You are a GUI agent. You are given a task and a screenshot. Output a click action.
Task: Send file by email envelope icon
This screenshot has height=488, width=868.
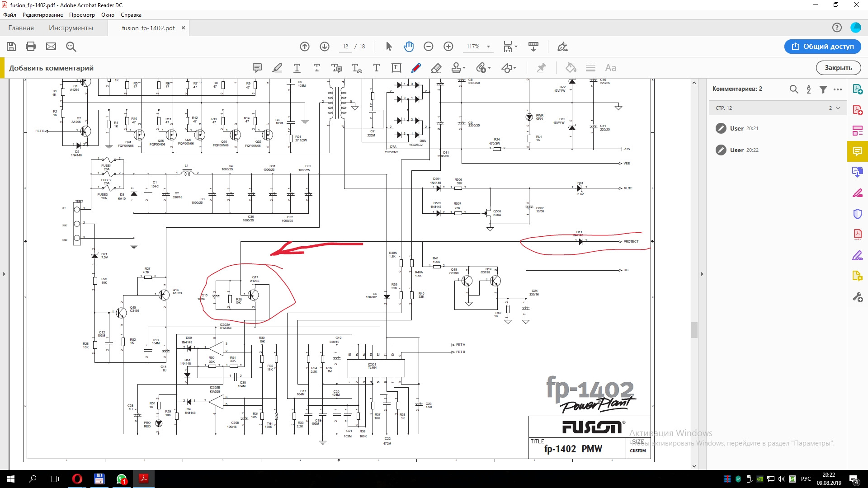[x=51, y=47]
